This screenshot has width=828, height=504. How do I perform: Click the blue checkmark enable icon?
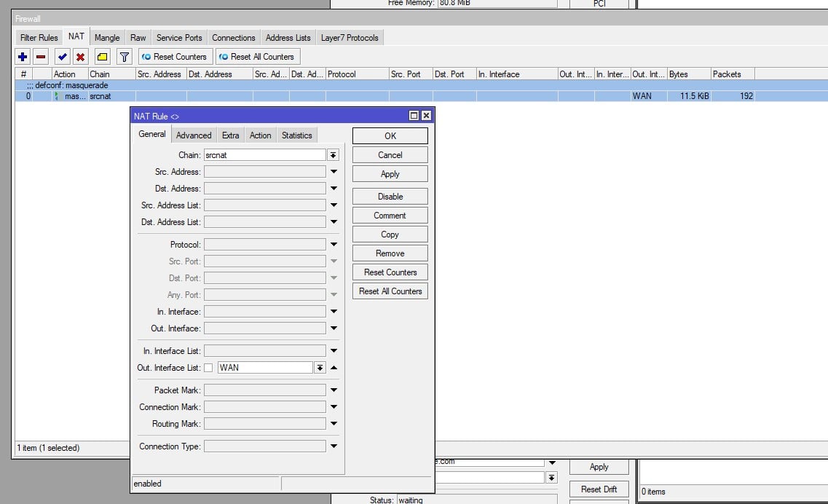63,57
